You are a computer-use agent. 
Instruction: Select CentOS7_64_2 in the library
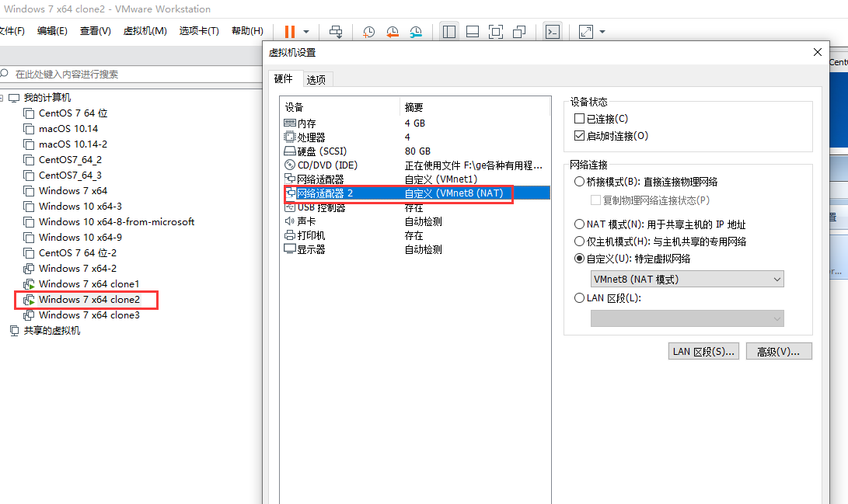[70, 160]
